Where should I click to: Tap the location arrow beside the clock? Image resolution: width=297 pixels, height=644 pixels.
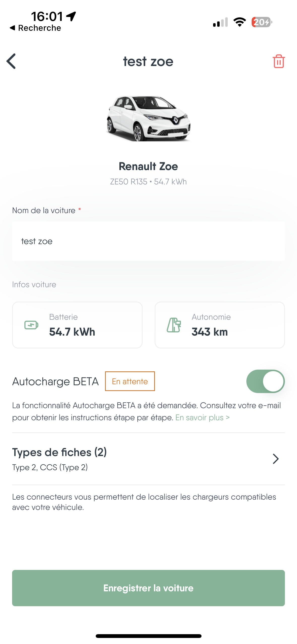(71, 16)
